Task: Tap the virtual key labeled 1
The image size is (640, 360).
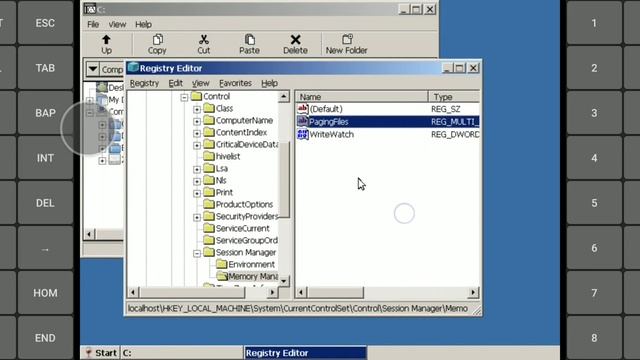Action: coord(594,23)
